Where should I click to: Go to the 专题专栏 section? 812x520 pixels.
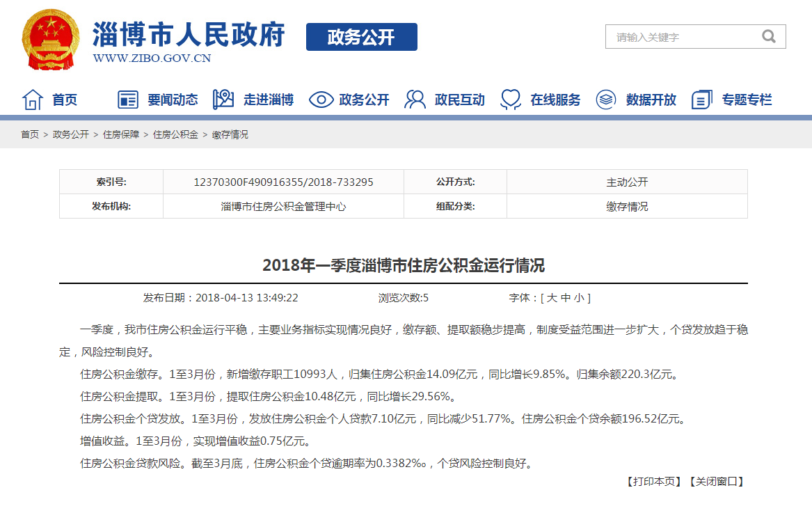[x=747, y=100]
